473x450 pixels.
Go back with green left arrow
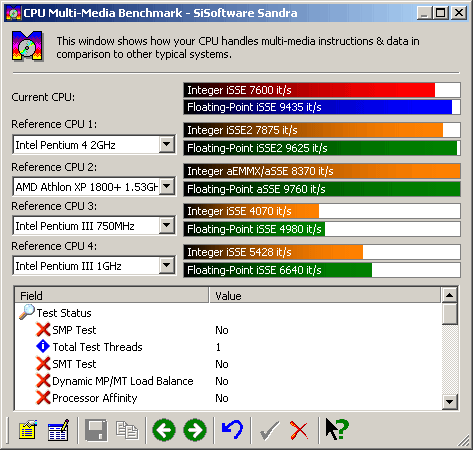click(164, 430)
